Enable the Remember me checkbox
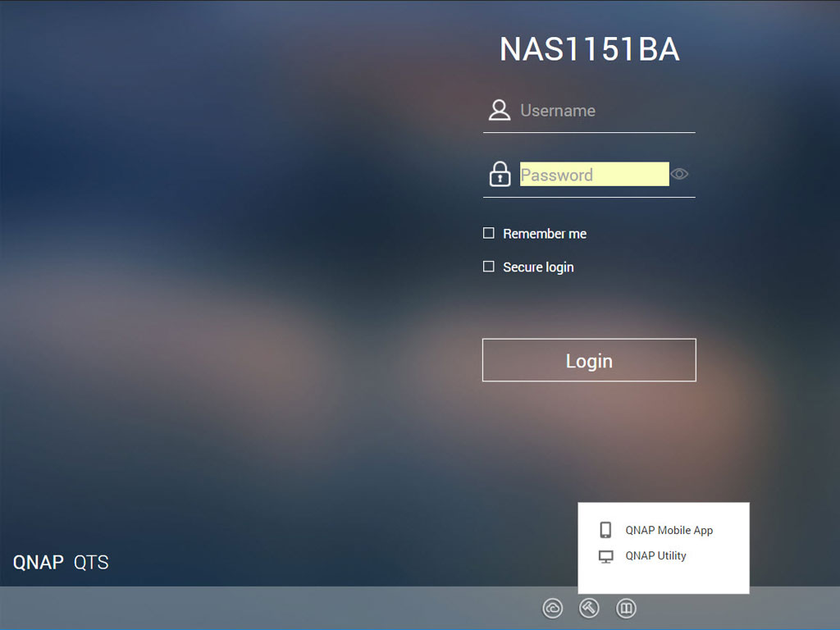This screenshot has height=630, width=840. point(489,233)
